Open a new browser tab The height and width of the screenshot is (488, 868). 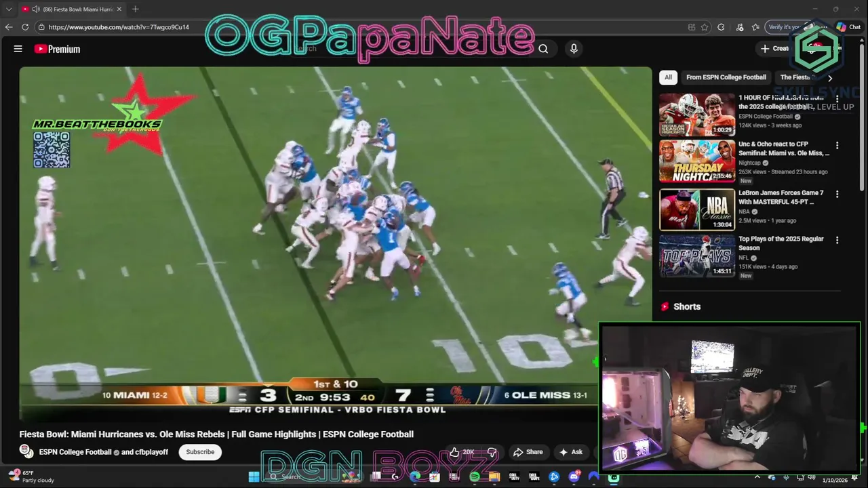tap(136, 9)
